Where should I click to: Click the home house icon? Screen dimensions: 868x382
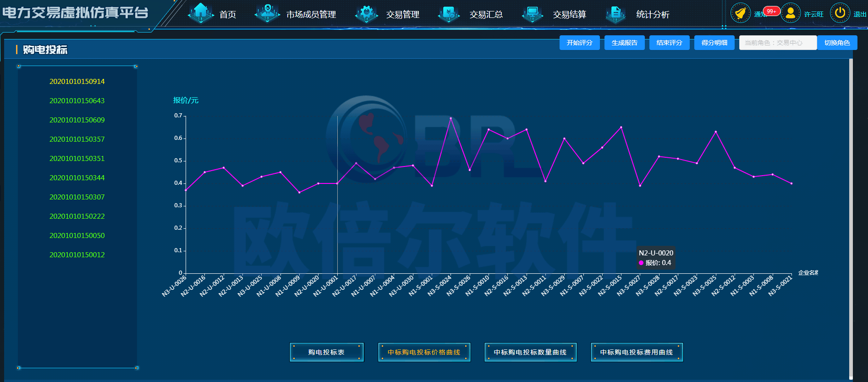[x=201, y=13]
